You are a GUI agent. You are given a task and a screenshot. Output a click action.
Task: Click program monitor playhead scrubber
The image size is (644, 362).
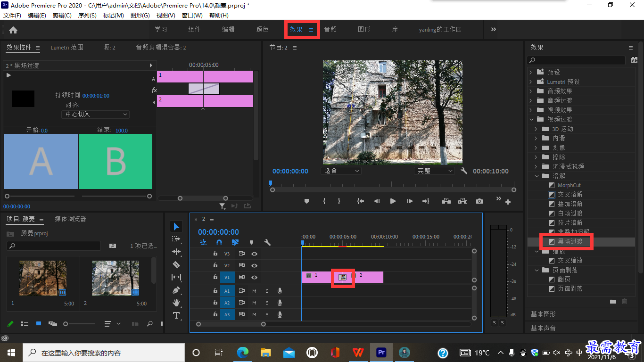pyautogui.click(x=271, y=183)
